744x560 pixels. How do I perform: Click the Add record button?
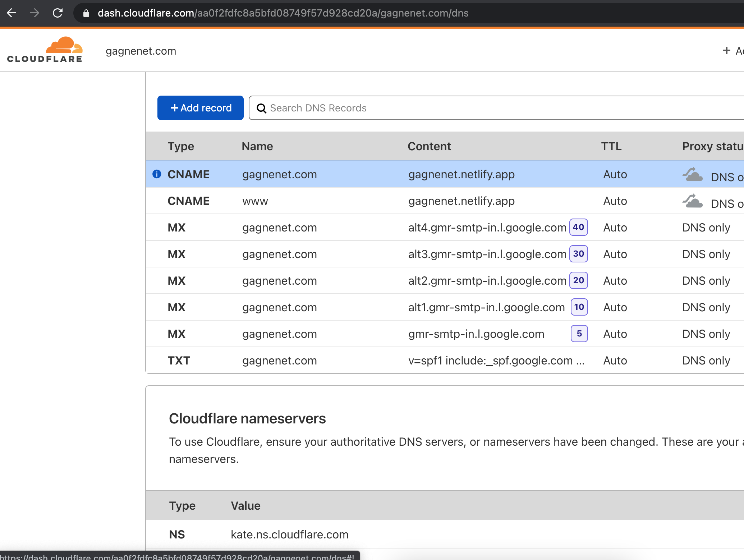pyautogui.click(x=201, y=108)
